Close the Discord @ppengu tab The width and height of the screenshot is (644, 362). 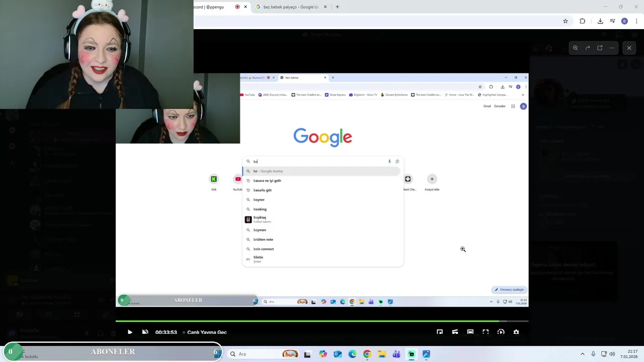tap(246, 7)
